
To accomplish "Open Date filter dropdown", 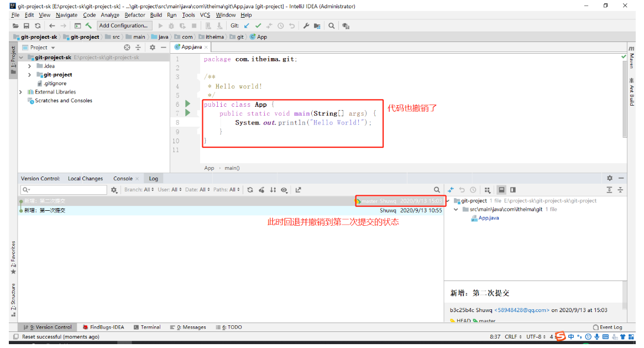I will (x=197, y=190).
